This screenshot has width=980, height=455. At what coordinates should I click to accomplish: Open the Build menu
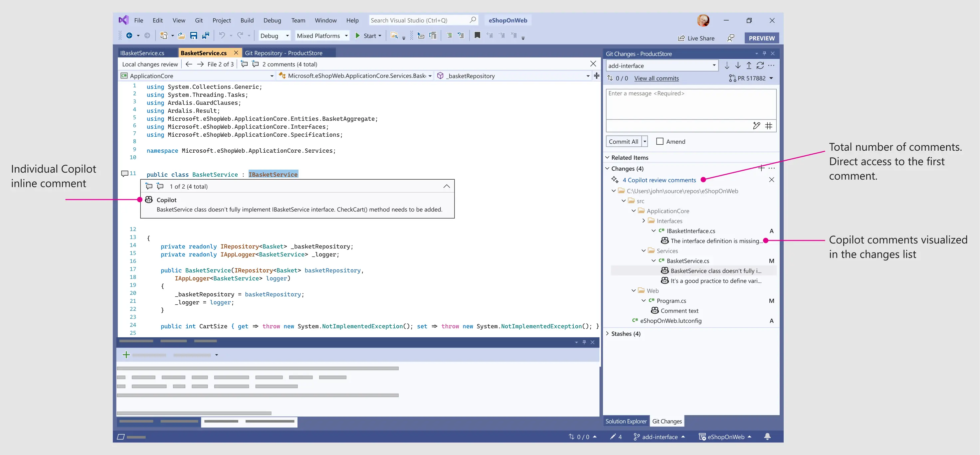tap(247, 21)
